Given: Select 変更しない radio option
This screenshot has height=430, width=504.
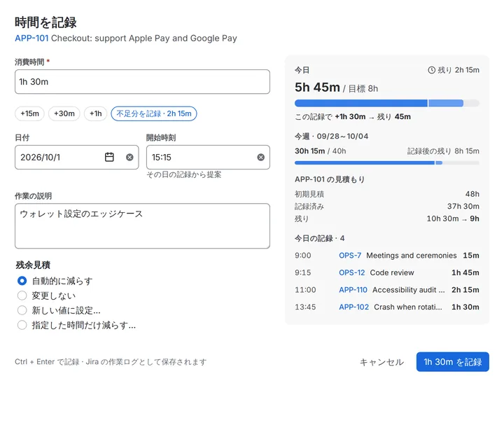Looking at the screenshot, I should [x=22, y=296].
